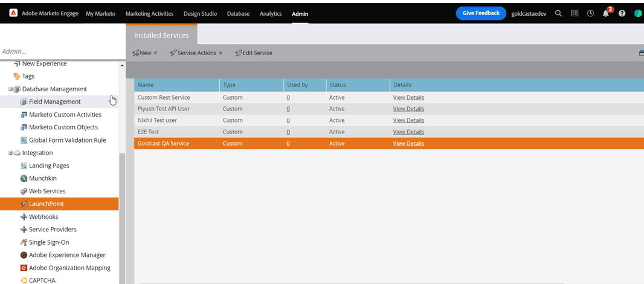Click the Tags icon in tree
This screenshot has width=644, height=284.
[17, 76]
